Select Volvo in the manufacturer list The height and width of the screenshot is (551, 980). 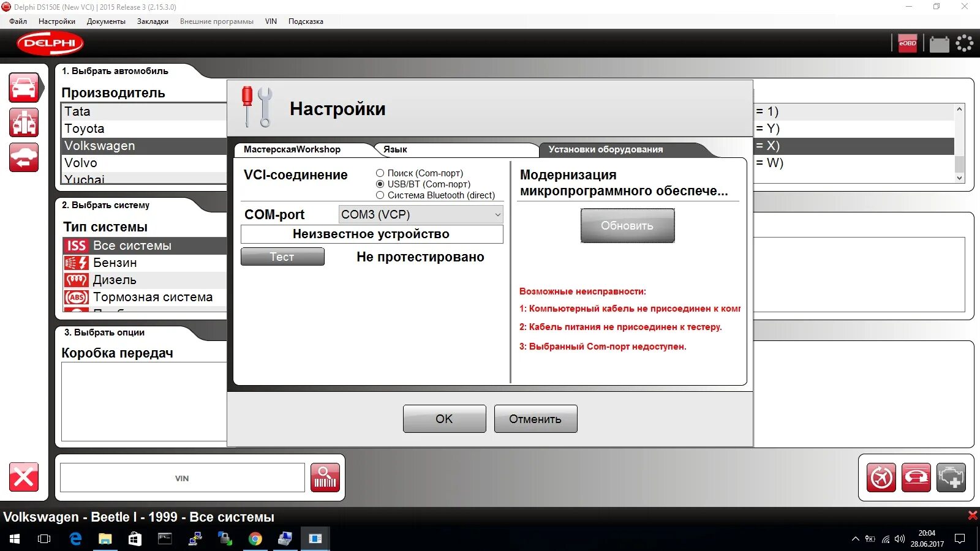pyautogui.click(x=145, y=163)
